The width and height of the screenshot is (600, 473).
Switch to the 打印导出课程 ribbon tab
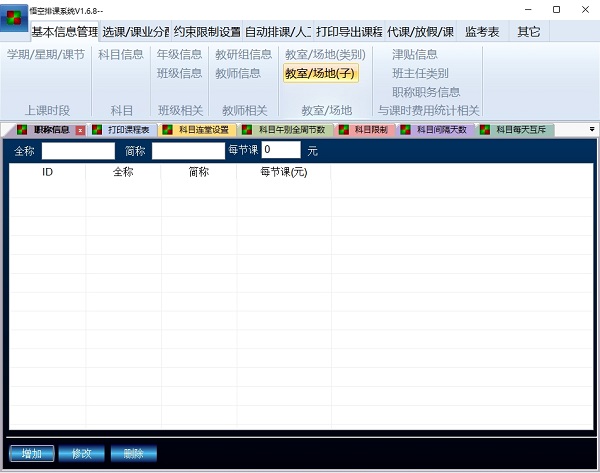click(349, 32)
